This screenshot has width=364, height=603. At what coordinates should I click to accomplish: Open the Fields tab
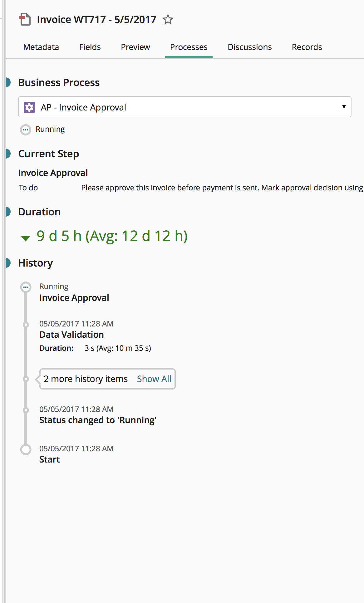(x=90, y=47)
